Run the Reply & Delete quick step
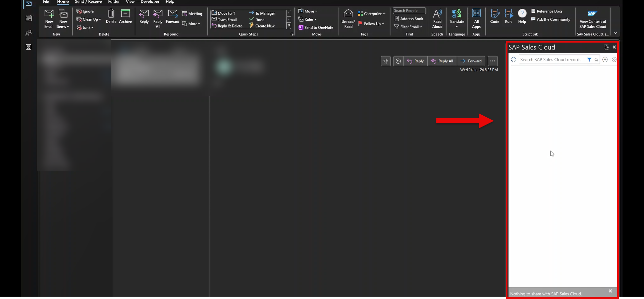The height and width of the screenshot is (299, 644). [x=227, y=26]
